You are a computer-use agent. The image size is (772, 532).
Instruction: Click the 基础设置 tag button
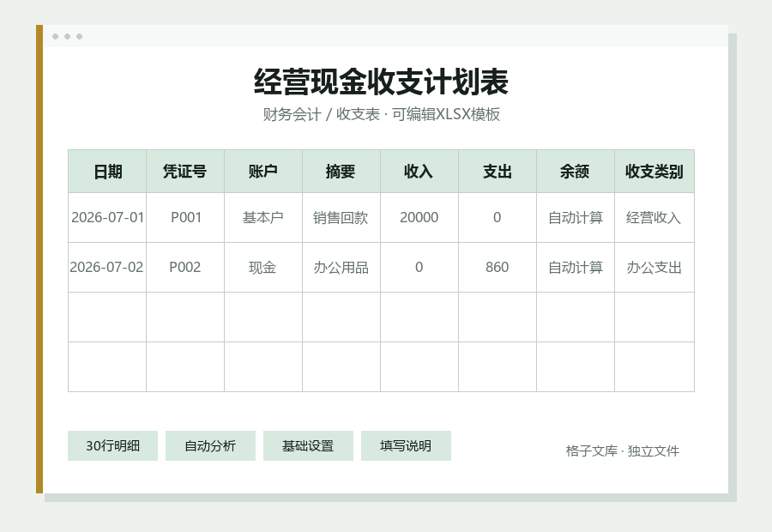(308, 446)
